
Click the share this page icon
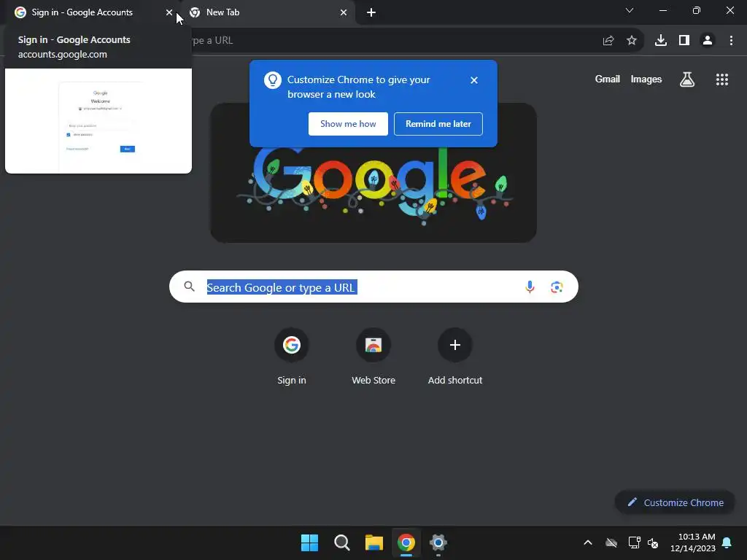[608, 41]
